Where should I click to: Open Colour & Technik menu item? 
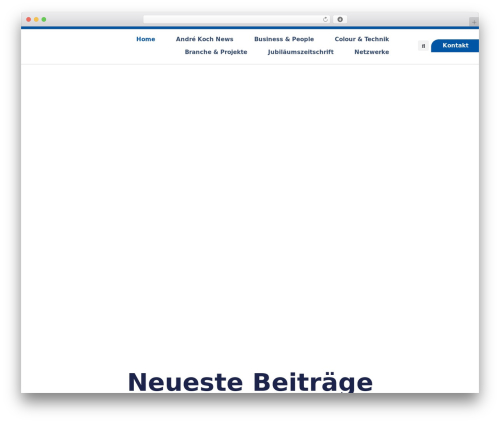pos(362,39)
